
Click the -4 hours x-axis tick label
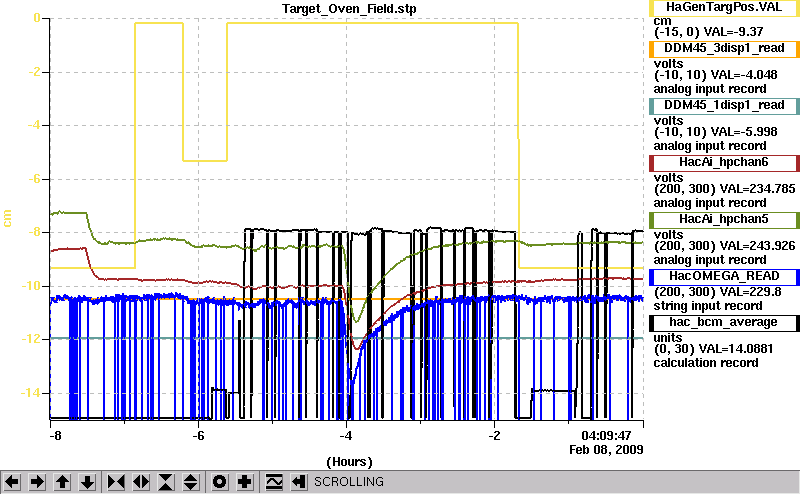pos(346,436)
